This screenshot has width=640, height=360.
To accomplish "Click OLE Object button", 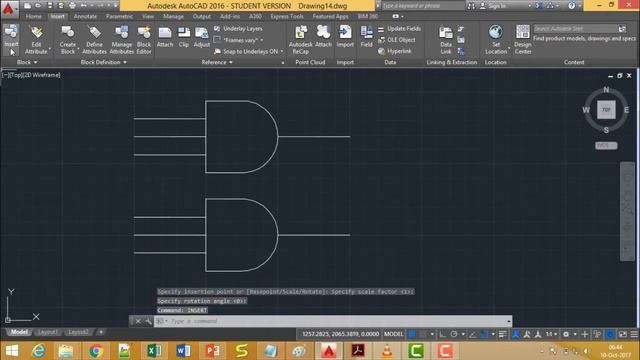I will pyautogui.click(x=396, y=40).
